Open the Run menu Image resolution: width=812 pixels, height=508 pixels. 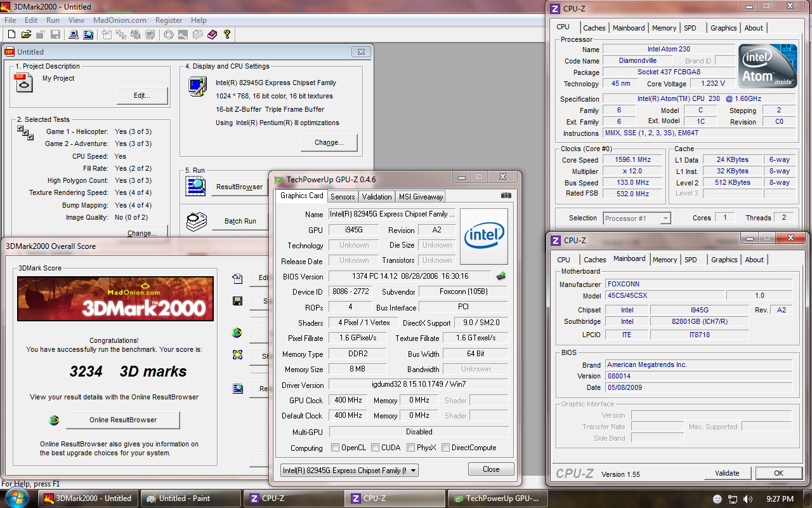[x=53, y=20]
